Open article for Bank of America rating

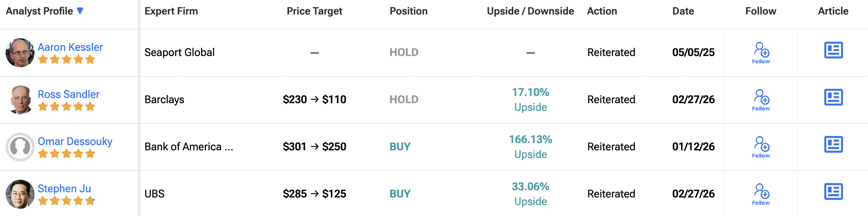tap(833, 145)
